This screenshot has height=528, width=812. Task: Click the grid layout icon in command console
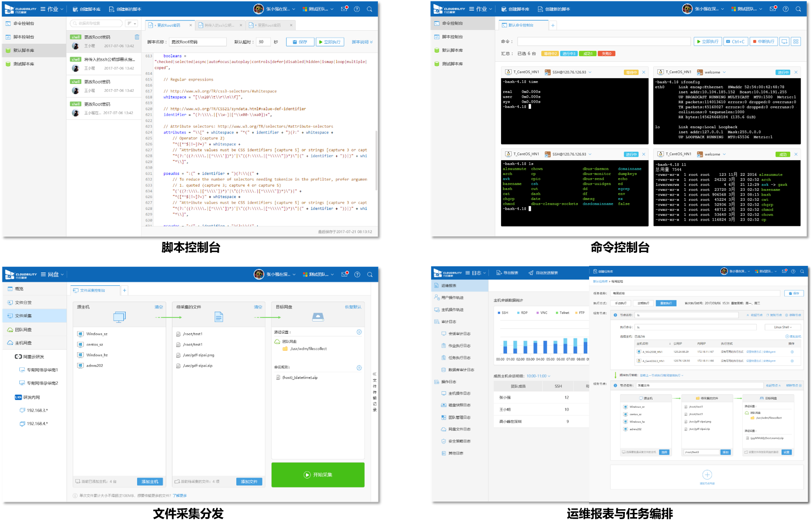tap(796, 41)
